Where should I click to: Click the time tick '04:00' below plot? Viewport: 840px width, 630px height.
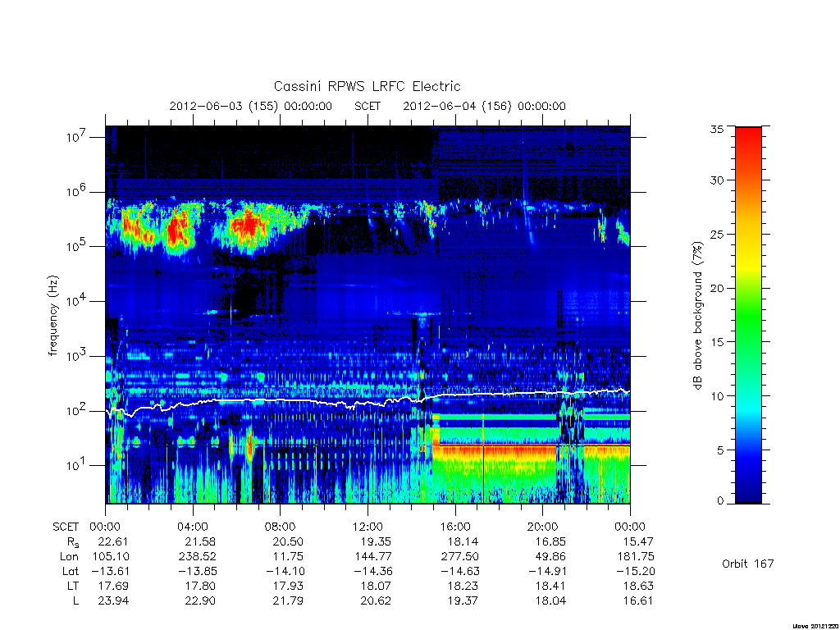coord(193,527)
